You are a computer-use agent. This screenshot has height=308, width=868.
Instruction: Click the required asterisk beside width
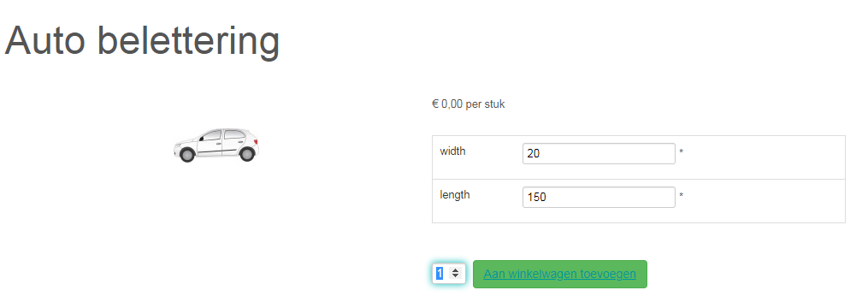pyautogui.click(x=681, y=151)
